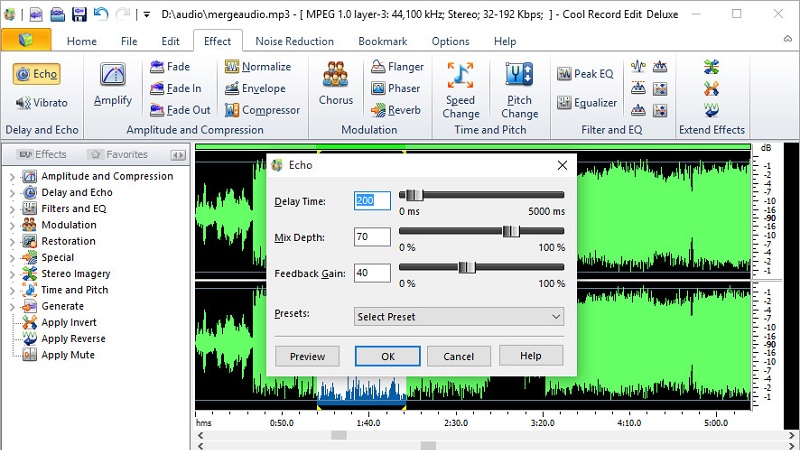This screenshot has height=450, width=800.
Task: Switch to the Noise Reduction tab
Action: point(294,41)
